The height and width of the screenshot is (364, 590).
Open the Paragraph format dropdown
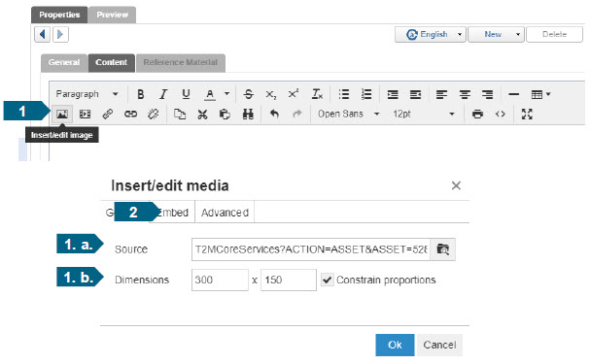point(87,94)
